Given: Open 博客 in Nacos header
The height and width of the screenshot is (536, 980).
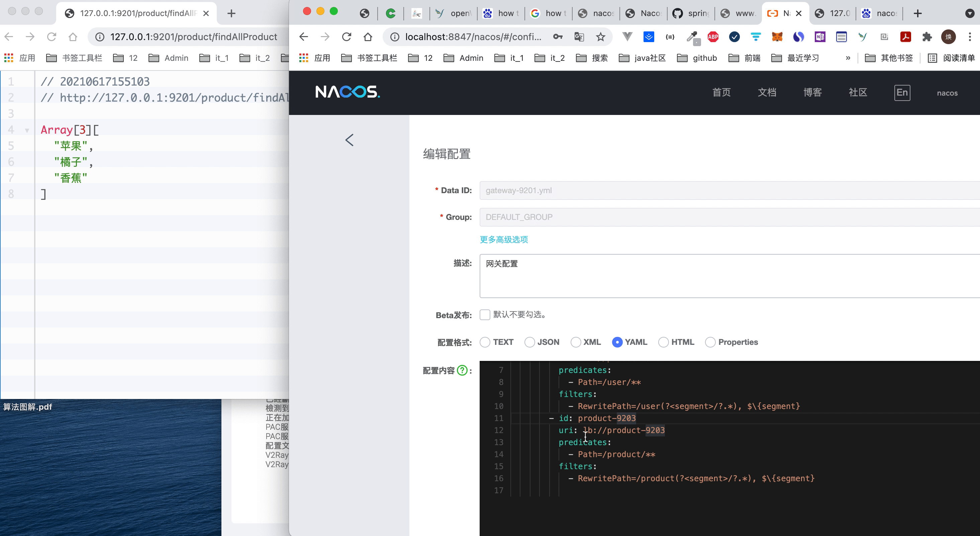Looking at the screenshot, I should click(813, 92).
